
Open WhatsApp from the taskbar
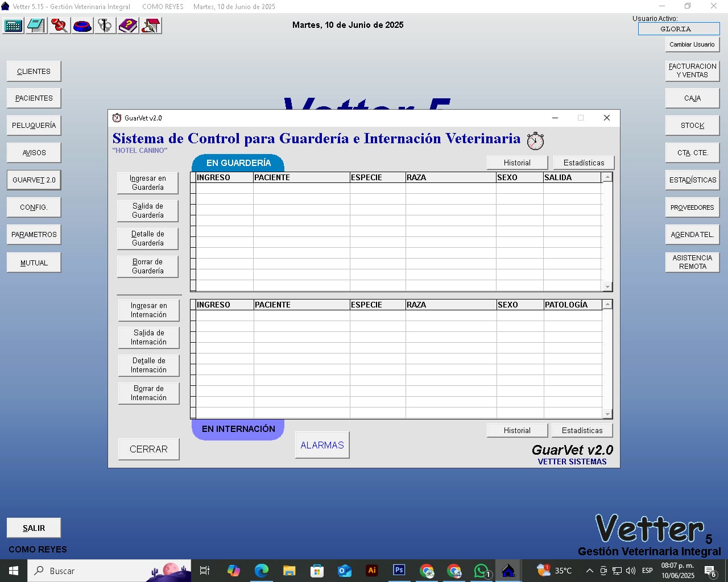click(482, 571)
